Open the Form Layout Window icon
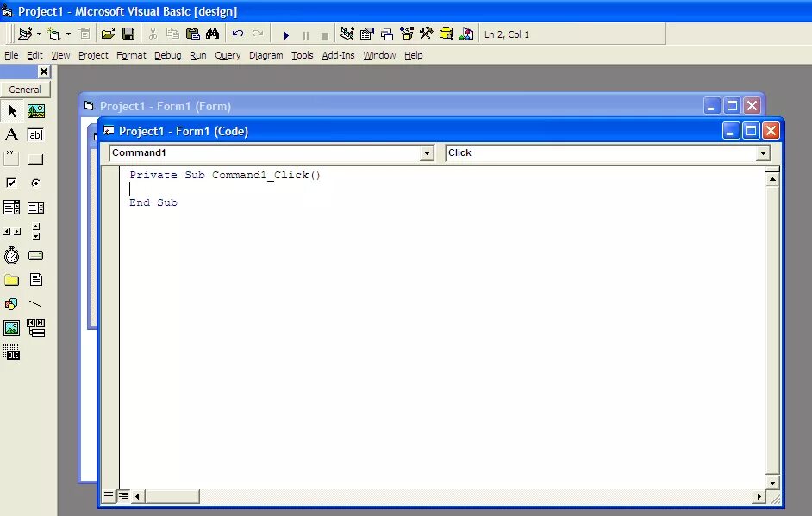The image size is (812, 516). pos(387,34)
